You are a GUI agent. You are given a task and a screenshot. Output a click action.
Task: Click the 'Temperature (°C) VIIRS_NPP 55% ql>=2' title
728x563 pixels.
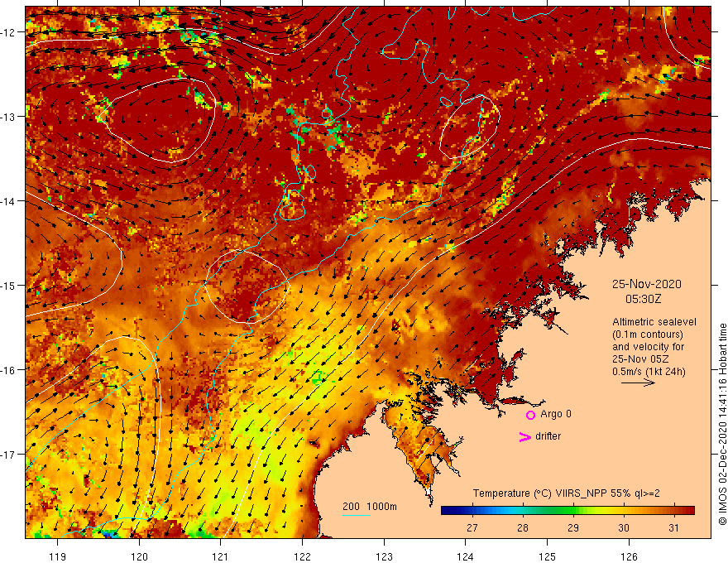pyautogui.click(x=566, y=493)
